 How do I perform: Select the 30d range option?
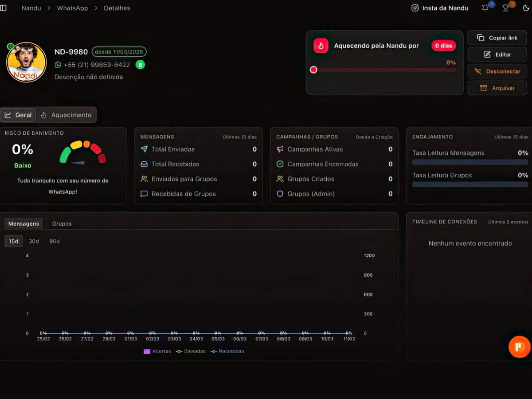coord(34,241)
